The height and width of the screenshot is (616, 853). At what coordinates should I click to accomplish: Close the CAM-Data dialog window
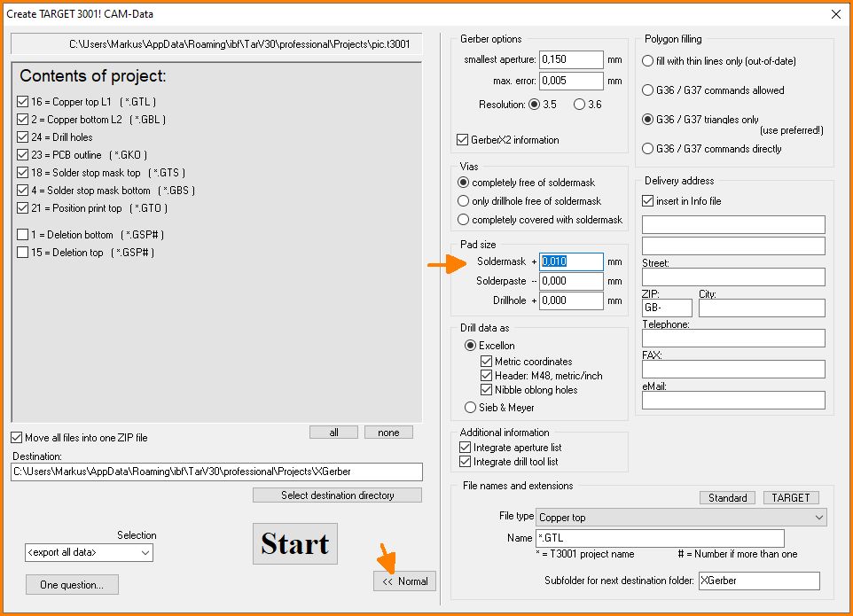(835, 13)
